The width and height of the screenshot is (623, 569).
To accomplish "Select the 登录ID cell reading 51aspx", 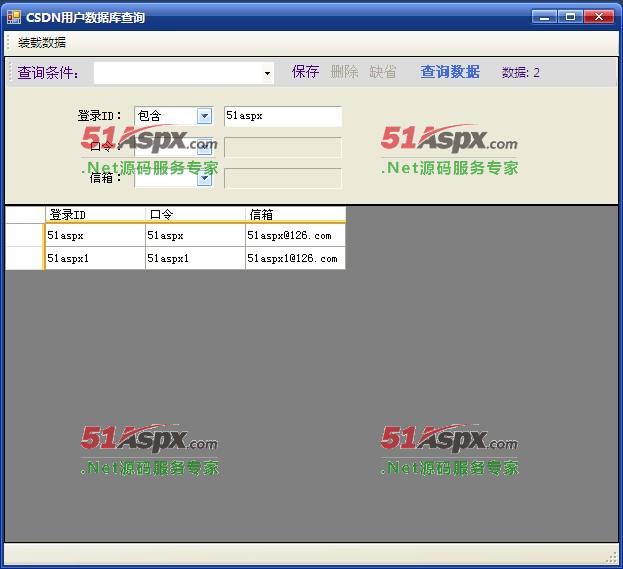I will point(95,235).
